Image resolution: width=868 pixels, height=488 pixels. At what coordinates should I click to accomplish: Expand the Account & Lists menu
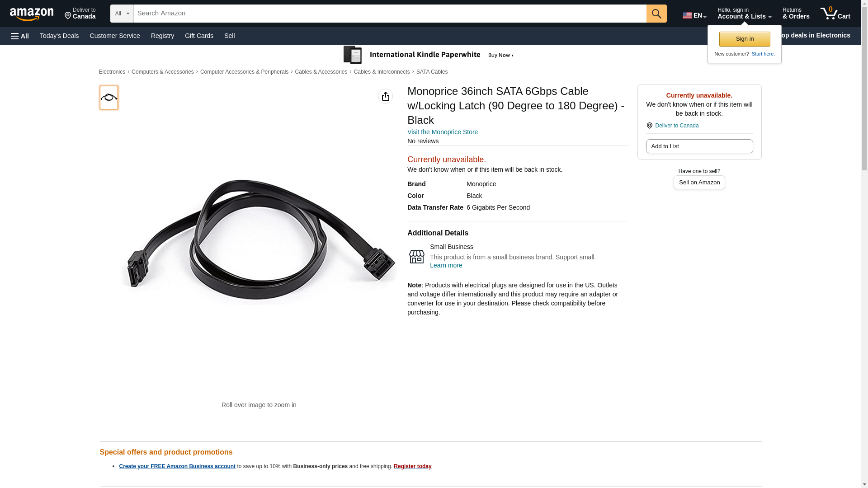click(x=744, y=14)
